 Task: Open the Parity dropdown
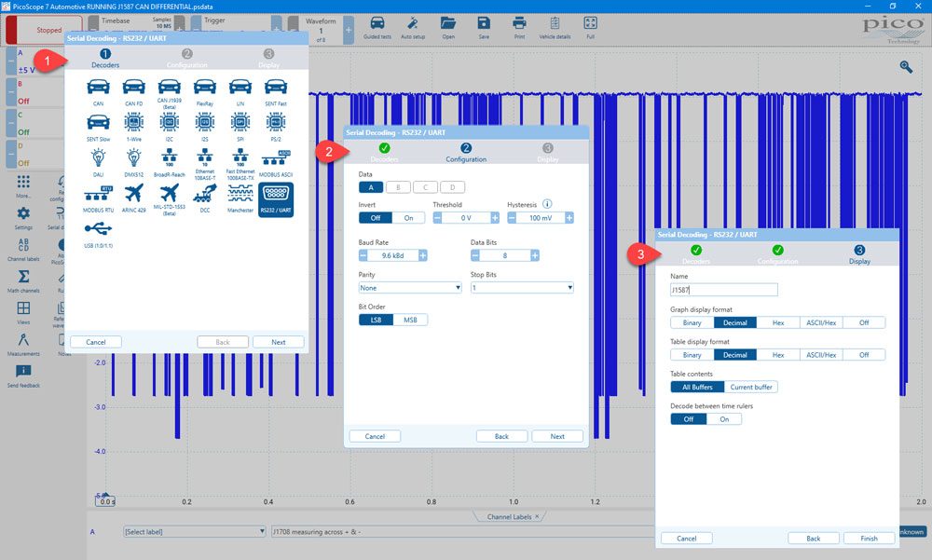pyautogui.click(x=410, y=288)
